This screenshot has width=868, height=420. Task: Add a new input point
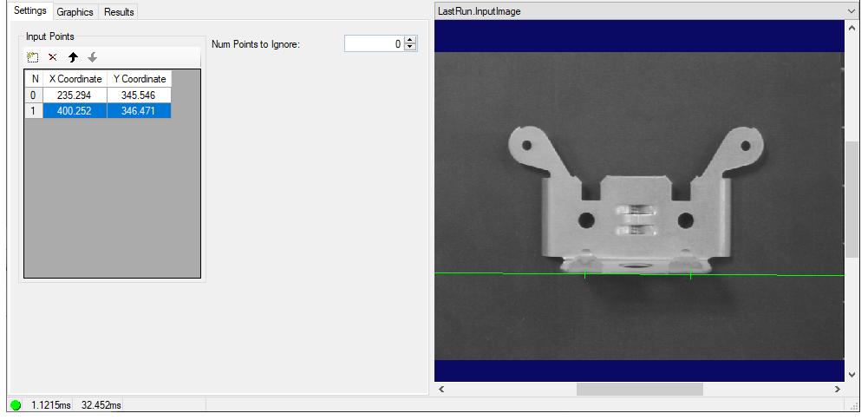click(33, 57)
